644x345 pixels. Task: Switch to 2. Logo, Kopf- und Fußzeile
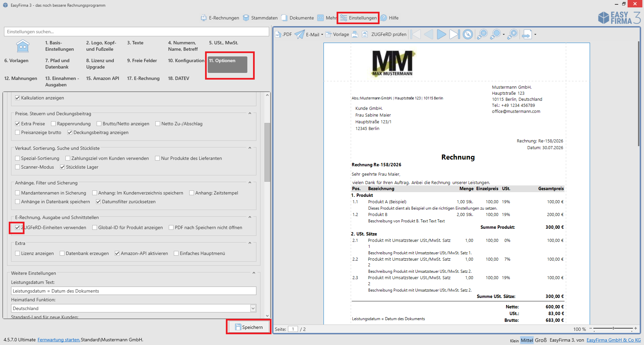pos(101,46)
